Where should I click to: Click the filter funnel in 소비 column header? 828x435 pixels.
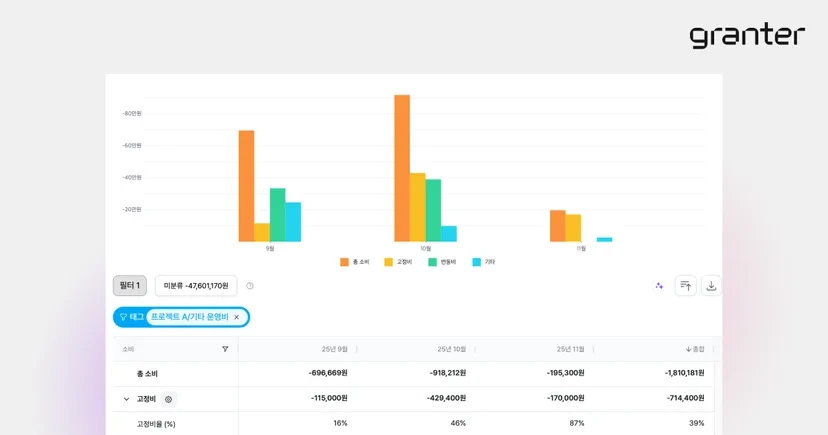point(225,349)
